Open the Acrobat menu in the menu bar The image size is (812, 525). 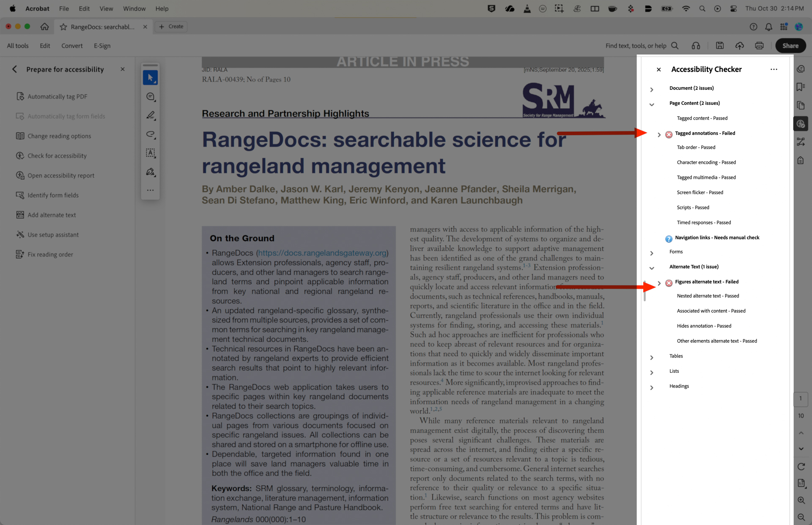37,8
